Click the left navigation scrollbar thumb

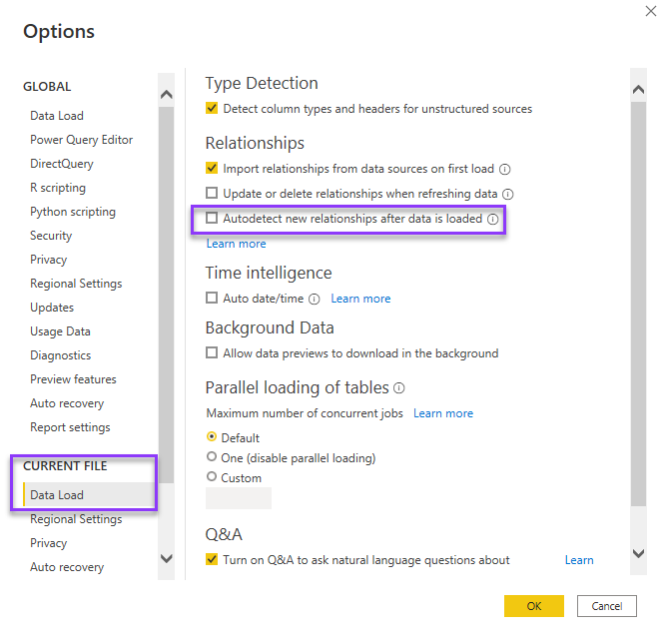click(167, 295)
